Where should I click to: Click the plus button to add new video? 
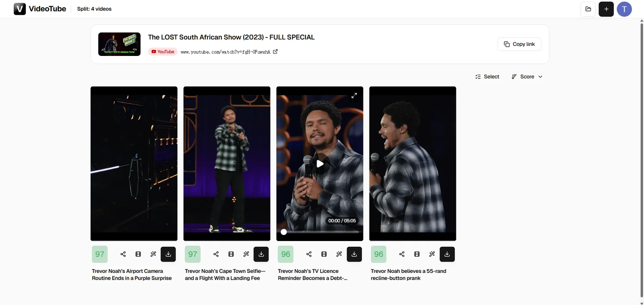pos(606,9)
